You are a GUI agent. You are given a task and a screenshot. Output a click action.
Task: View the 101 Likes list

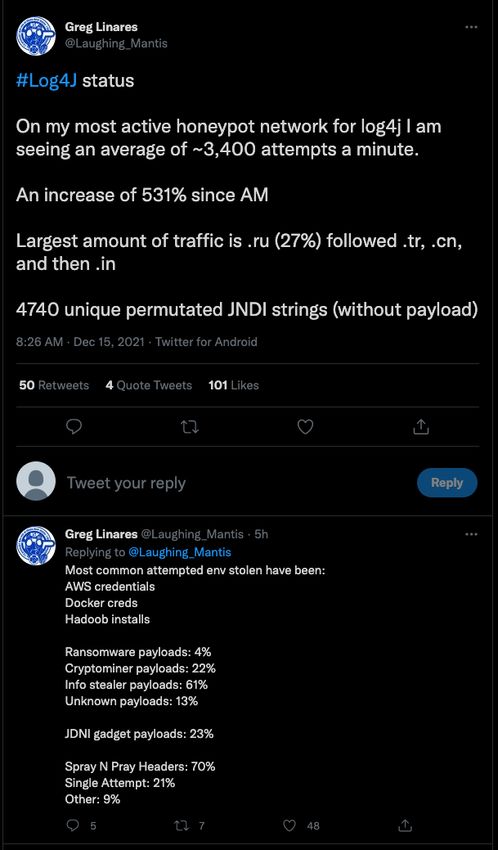coord(233,385)
